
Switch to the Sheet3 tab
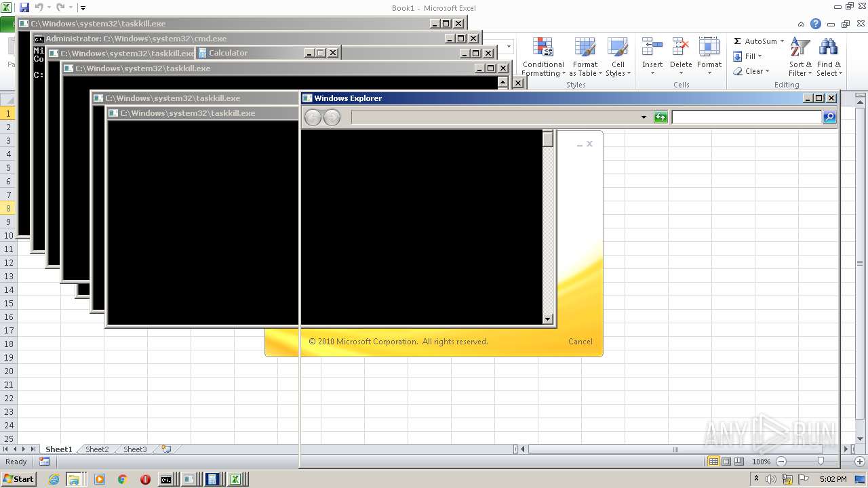point(135,449)
